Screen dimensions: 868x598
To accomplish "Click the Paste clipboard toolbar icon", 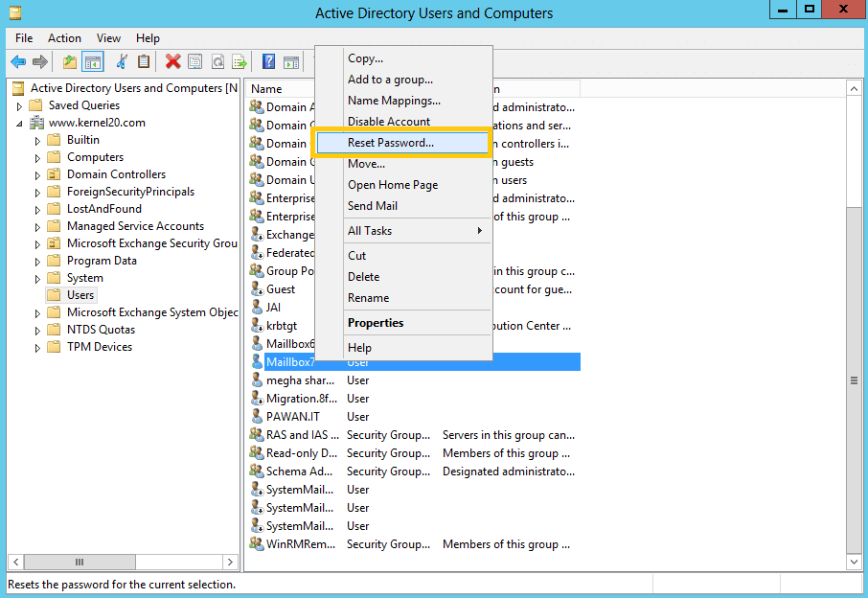I will tap(144, 61).
